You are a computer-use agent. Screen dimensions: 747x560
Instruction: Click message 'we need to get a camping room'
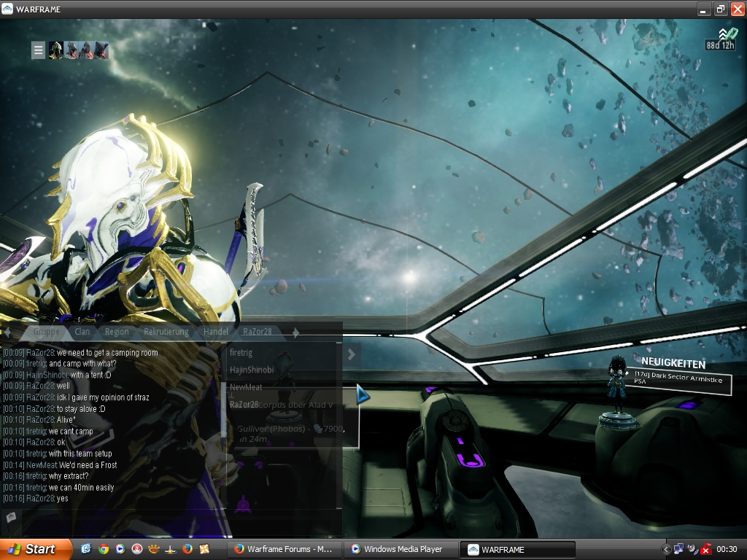click(107, 353)
